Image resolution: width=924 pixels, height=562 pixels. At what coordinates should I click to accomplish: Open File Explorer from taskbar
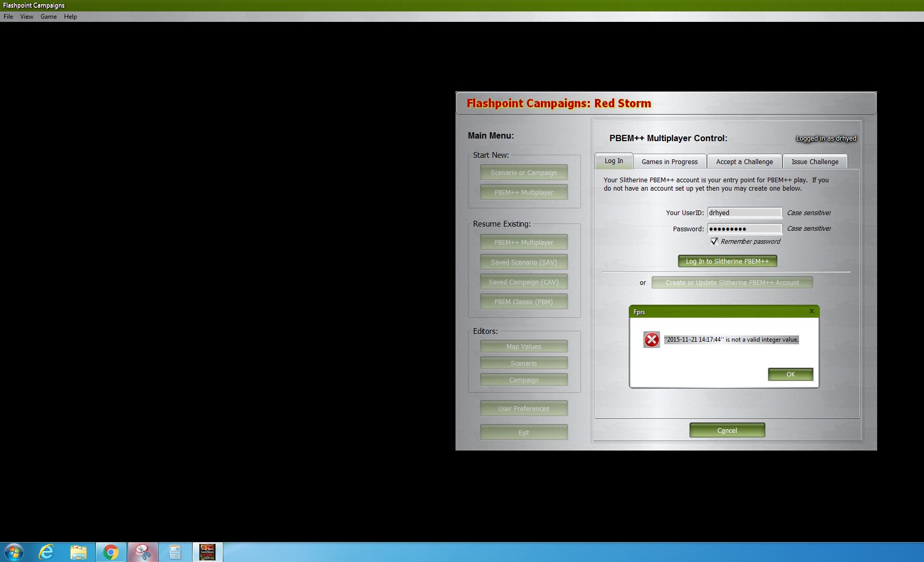(x=79, y=552)
